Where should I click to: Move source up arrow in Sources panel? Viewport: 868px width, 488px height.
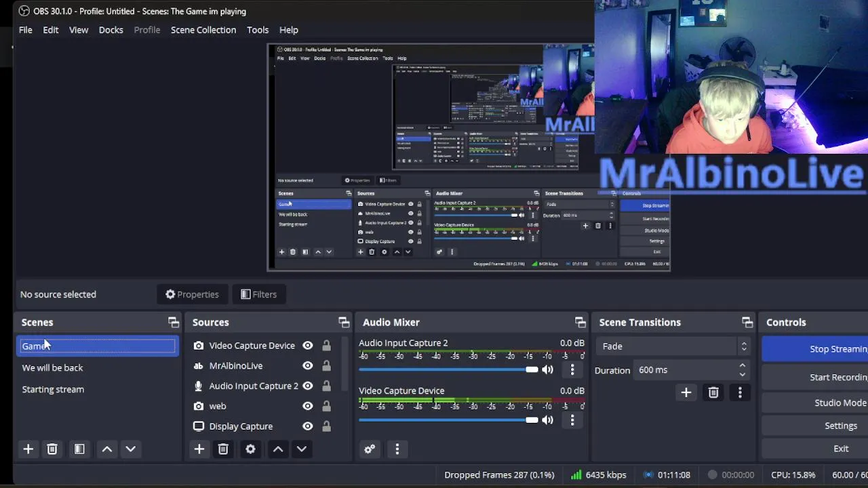click(x=278, y=449)
